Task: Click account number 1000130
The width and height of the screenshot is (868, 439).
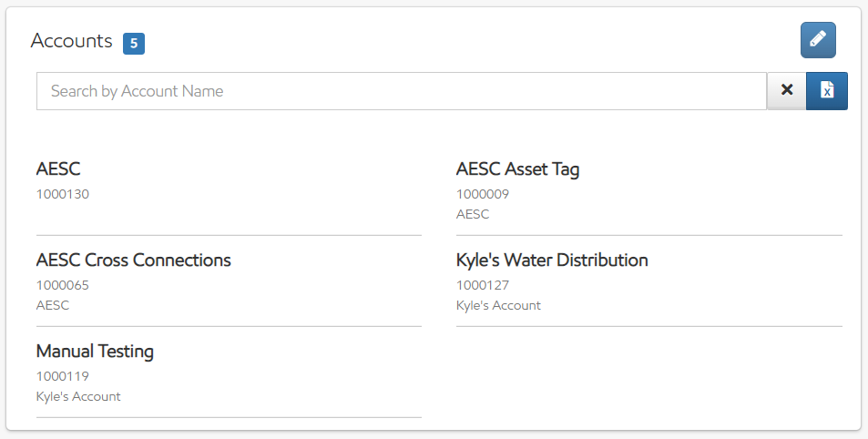Action: (62, 194)
